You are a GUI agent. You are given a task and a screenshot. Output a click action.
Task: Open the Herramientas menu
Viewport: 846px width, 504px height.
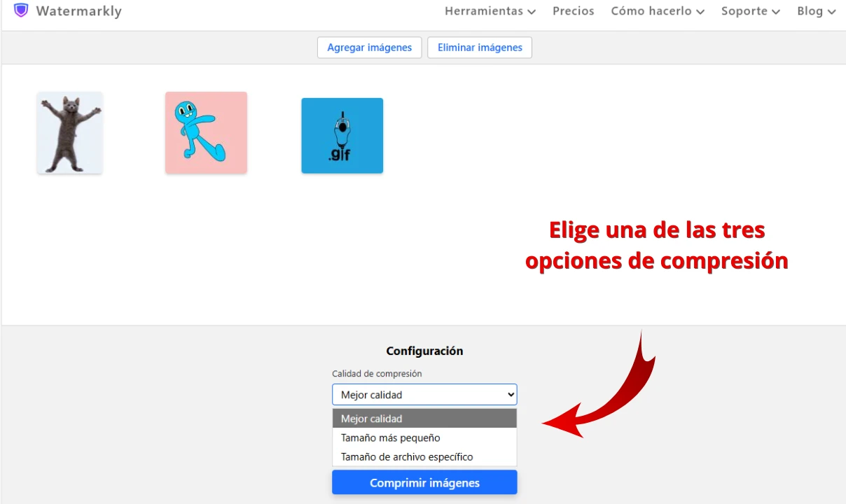click(490, 11)
